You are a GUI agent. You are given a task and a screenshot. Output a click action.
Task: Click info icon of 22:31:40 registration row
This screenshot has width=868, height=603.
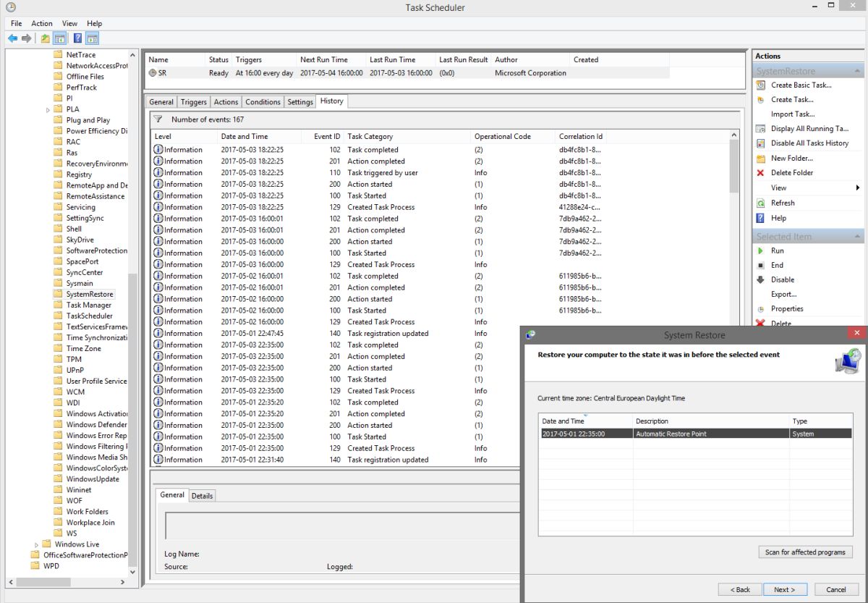[x=158, y=460]
